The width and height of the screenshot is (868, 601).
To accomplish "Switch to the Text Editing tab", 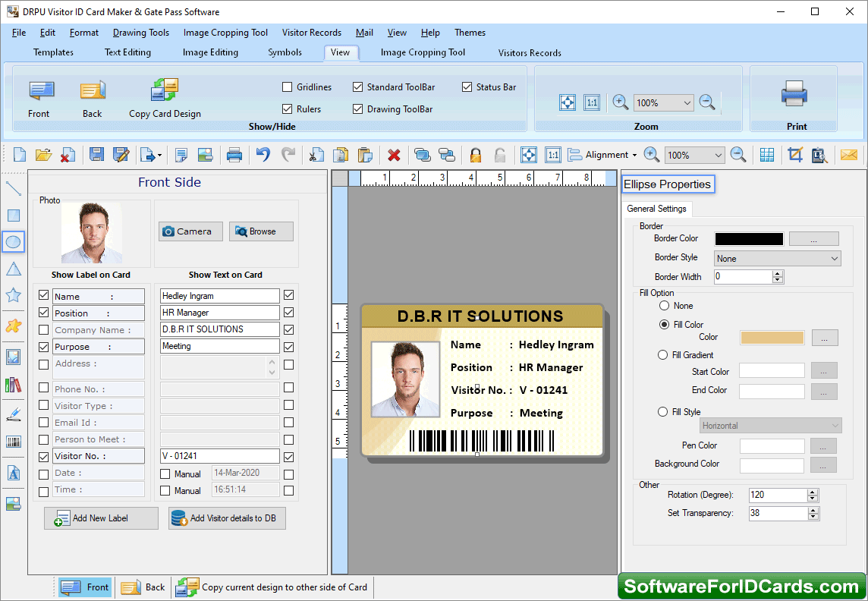I will tap(128, 52).
